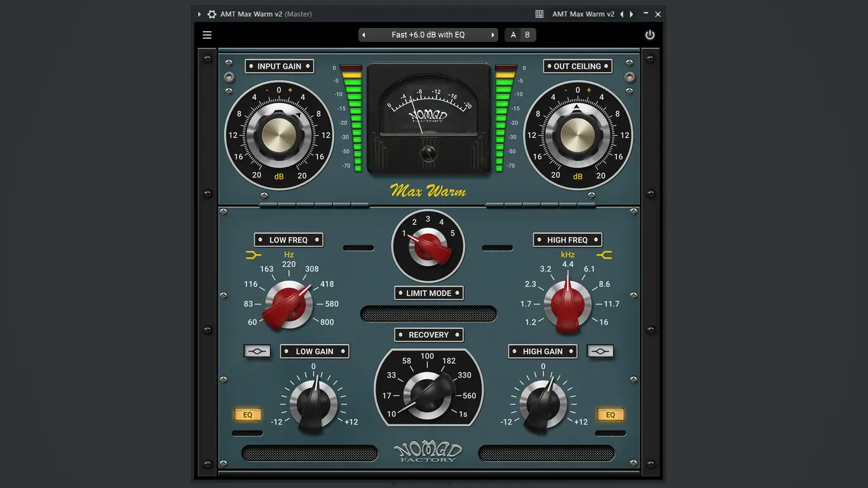Viewport: 868px width, 488px height.
Task: Click the 580 mark on Low Freq scale
Action: [x=332, y=304]
